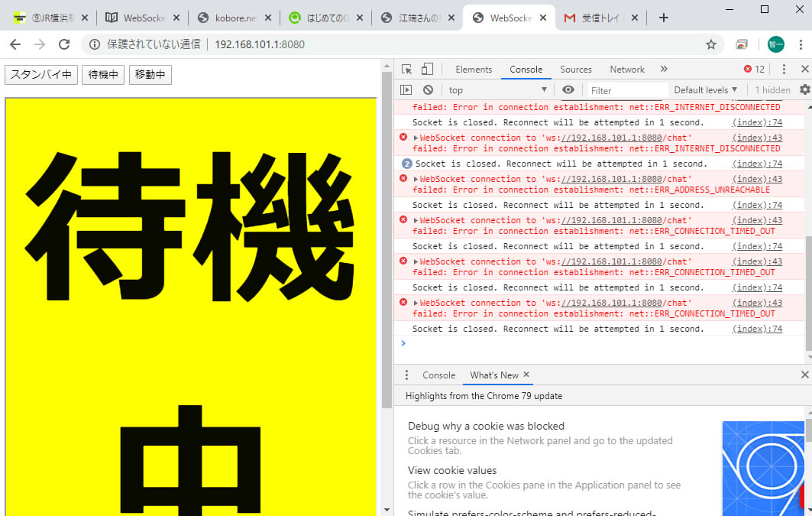Switch to the Network tab
This screenshot has height=516, width=812.
626,70
